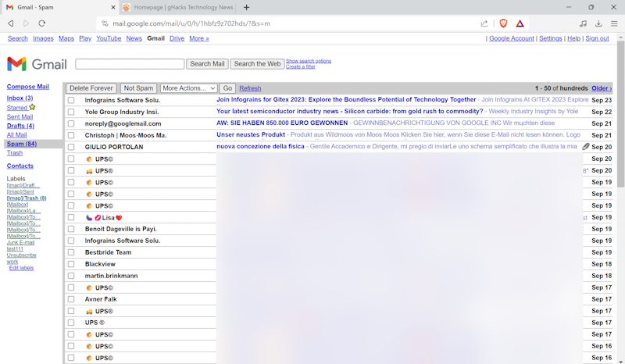625x364 pixels.
Task: Open email 'nuova concezione della fisica'
Action: pos(260,147)
